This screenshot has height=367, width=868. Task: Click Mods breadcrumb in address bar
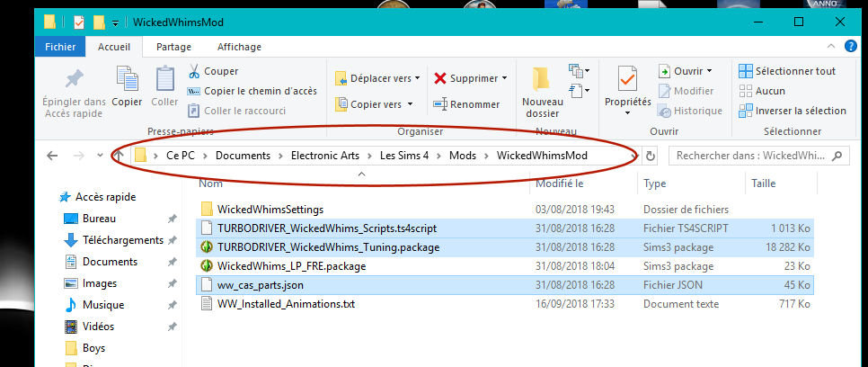[463, 156]
